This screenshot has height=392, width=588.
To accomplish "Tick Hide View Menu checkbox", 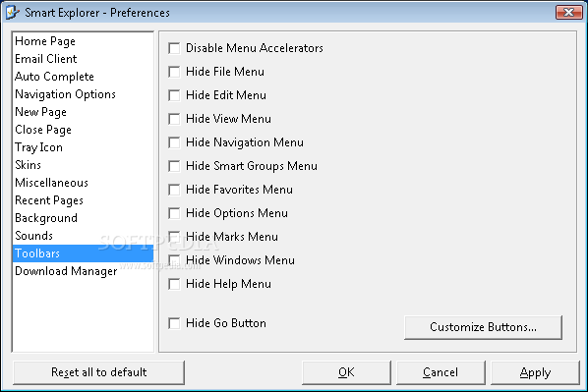I will (x=174, y=119).
